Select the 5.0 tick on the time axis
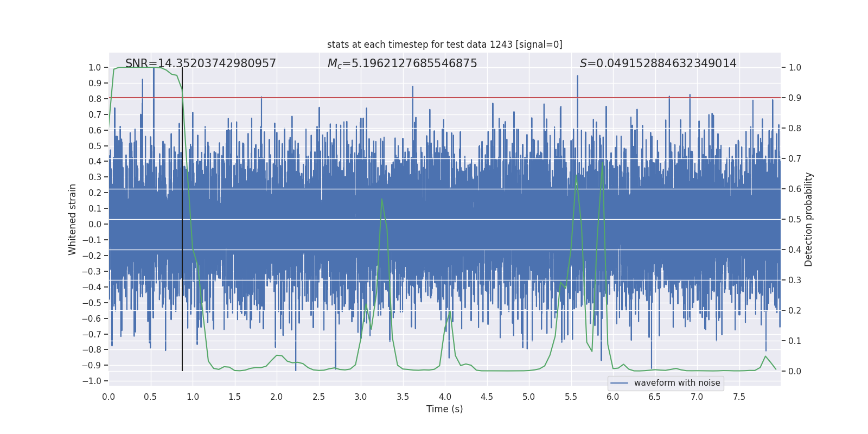Image resolution: width=868 pixels, height=434 pixels. point(529,397)
